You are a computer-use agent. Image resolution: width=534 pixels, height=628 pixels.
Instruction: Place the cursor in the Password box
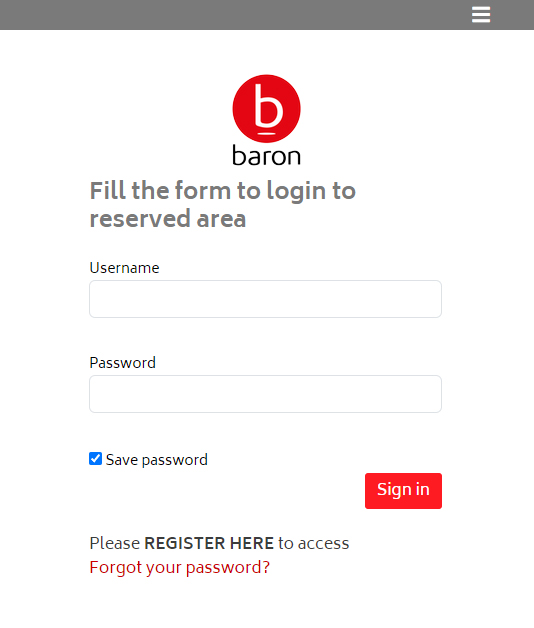[x=265, y=394]
